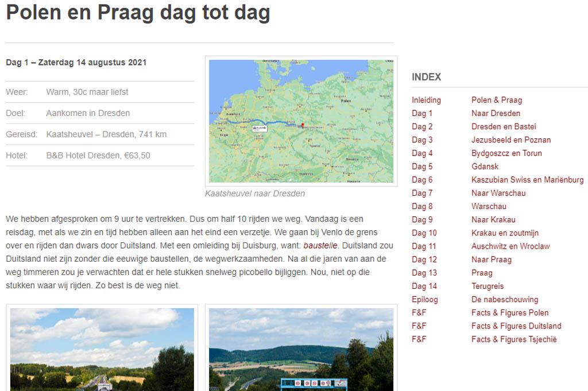Open the Praag day 13 link

pos(482,273)
